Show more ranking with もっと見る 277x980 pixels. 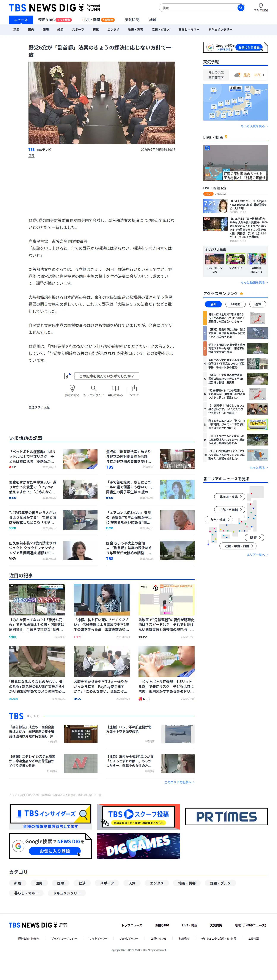(x=259, y=468)
